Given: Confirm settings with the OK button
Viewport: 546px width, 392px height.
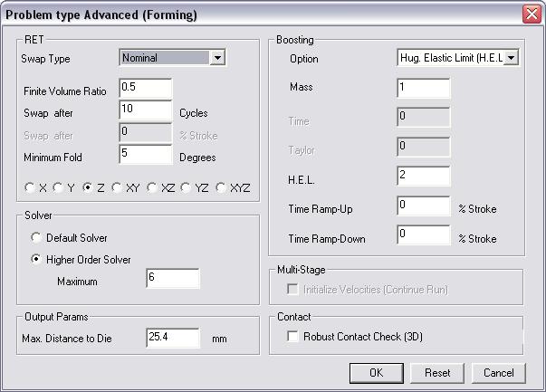Looking at the screenshot, I should [x=377, y=373].
